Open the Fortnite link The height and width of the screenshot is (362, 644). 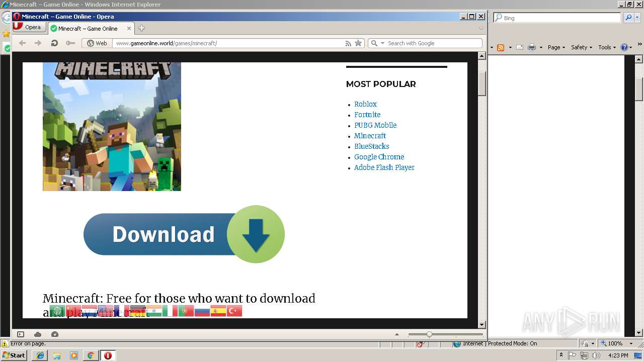pyautogui.click(x=367, y=115)
